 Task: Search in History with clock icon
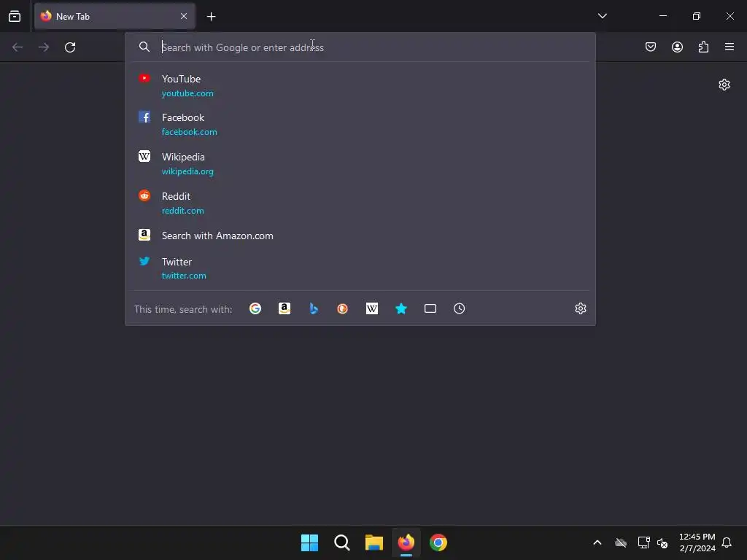(x=460, y=308)
